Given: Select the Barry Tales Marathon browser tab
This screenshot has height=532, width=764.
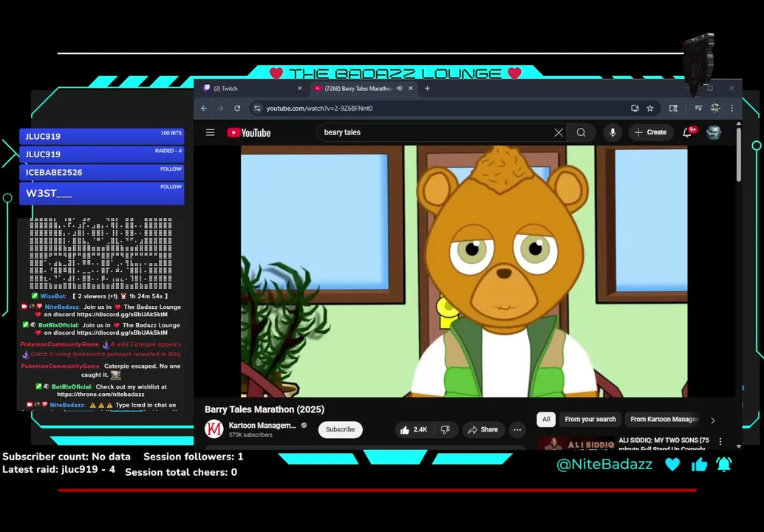Looking at the screenshot, I should (358, 88).
